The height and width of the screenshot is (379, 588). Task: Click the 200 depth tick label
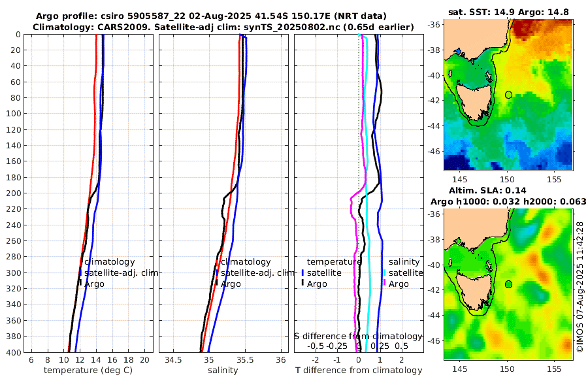[14, 193]
